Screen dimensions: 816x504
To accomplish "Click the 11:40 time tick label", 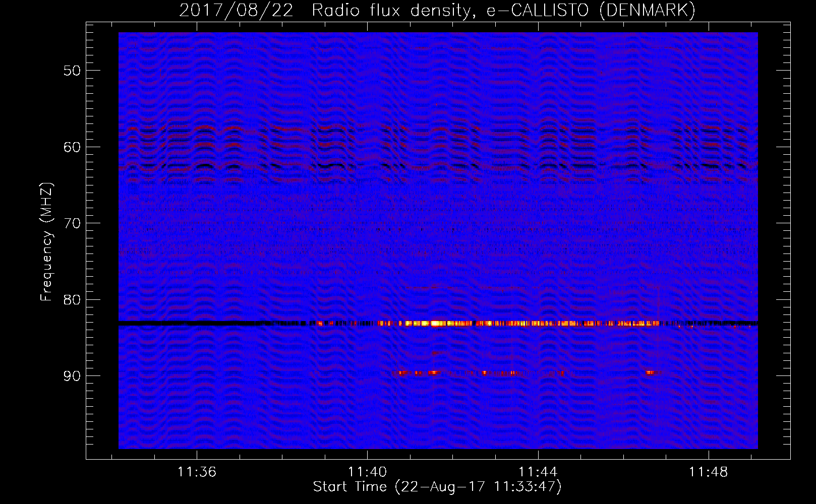I will (x=367, y=472).
